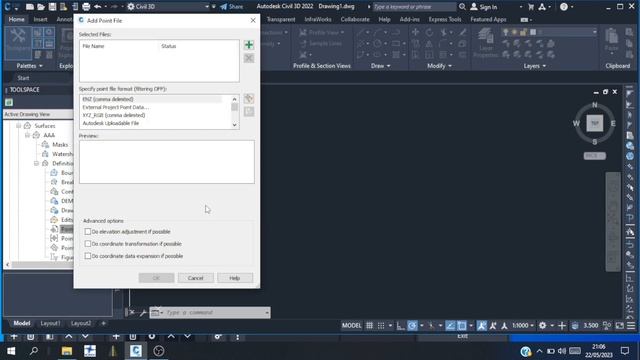This screenshot has width=640, height=360.
Task: Click the Share button in title bar
Action: [231, 7]
